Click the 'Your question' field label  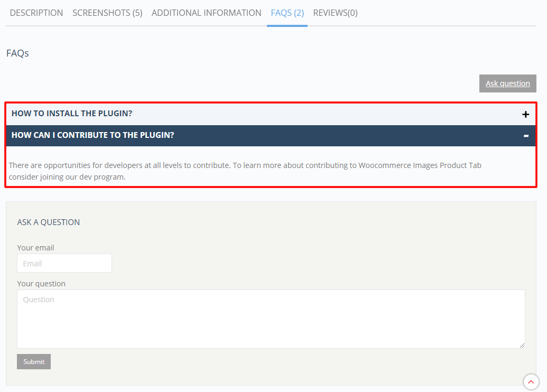click(x=41, y=284)
